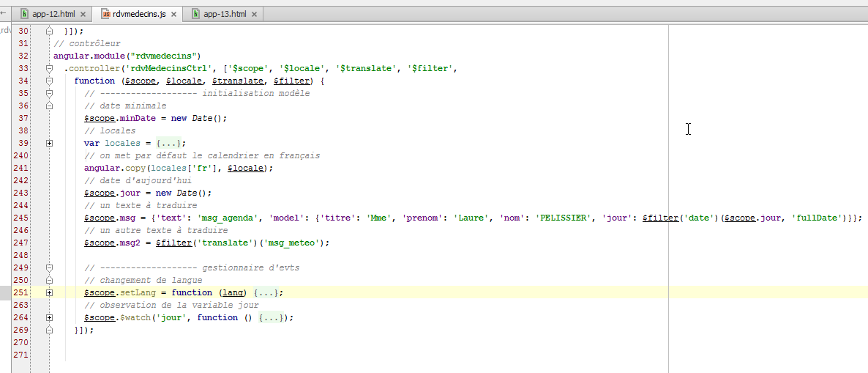Click the HTML file icon on app-13.html tab
The image size is (868, 373).
pos(196,14)
